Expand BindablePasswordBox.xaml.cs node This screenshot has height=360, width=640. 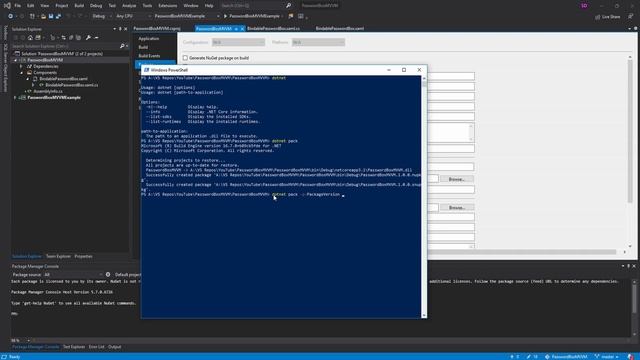pyautogui.click(x=33, y=85)
